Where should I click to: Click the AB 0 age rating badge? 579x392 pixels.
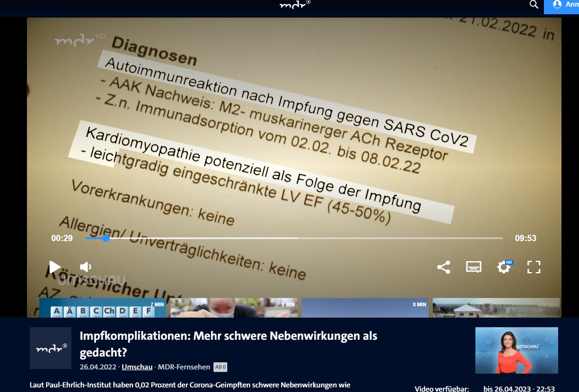(x=220, y=367)
